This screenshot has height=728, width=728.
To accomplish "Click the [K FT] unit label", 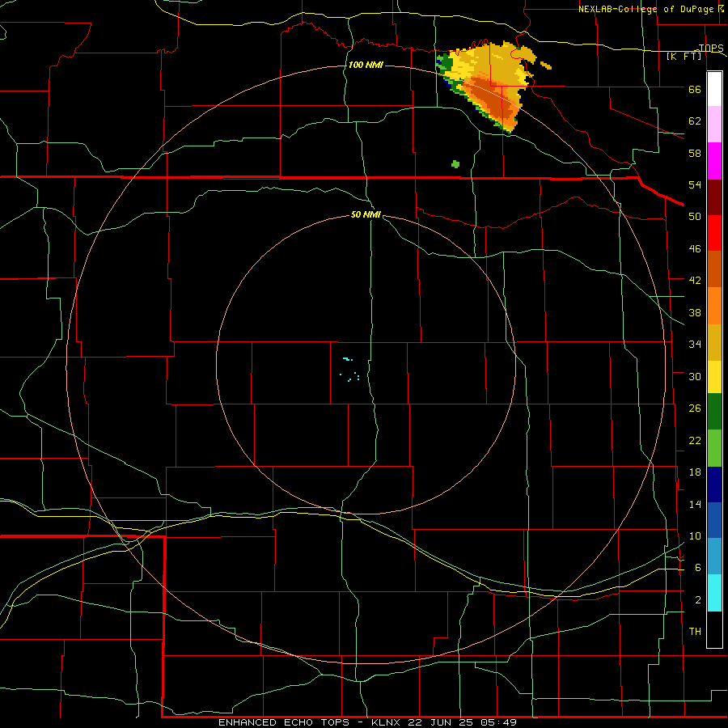I will (x=684, y=56).
